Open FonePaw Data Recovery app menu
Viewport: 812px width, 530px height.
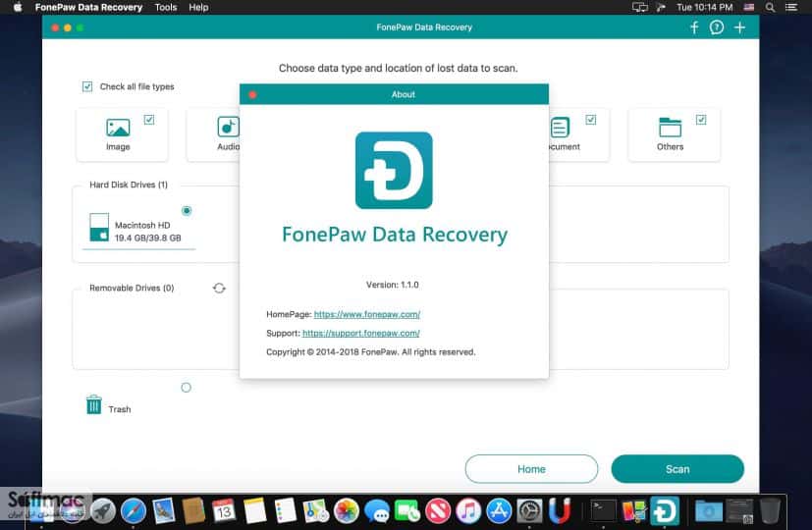click(x=88, y=7)
